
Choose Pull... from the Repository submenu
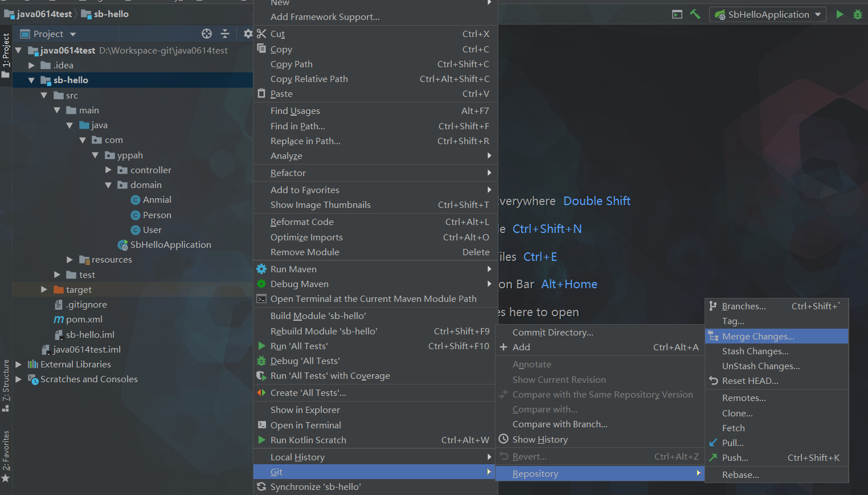(x=732, y=443)
